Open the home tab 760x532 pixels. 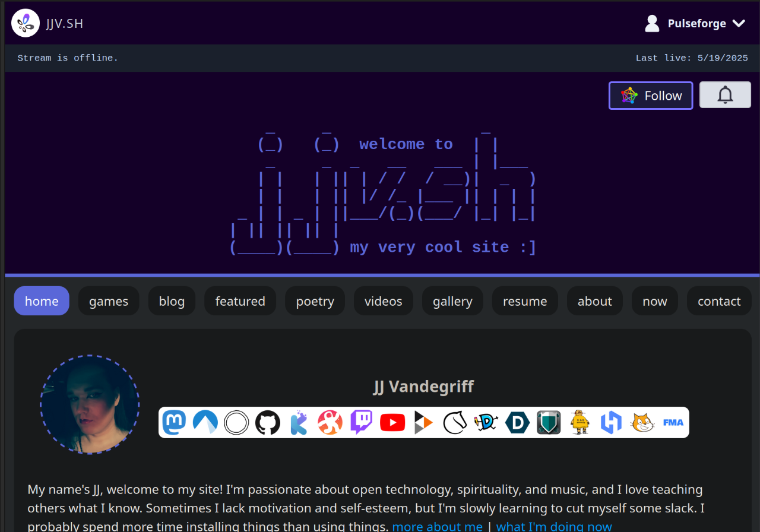click(x=42, y=301)
